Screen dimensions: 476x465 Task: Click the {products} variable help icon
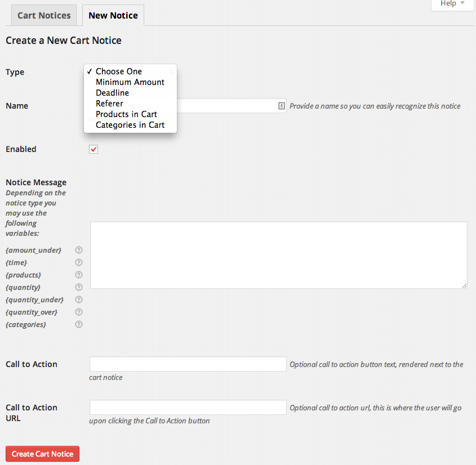pyautogui.click(x=78, y=275)
